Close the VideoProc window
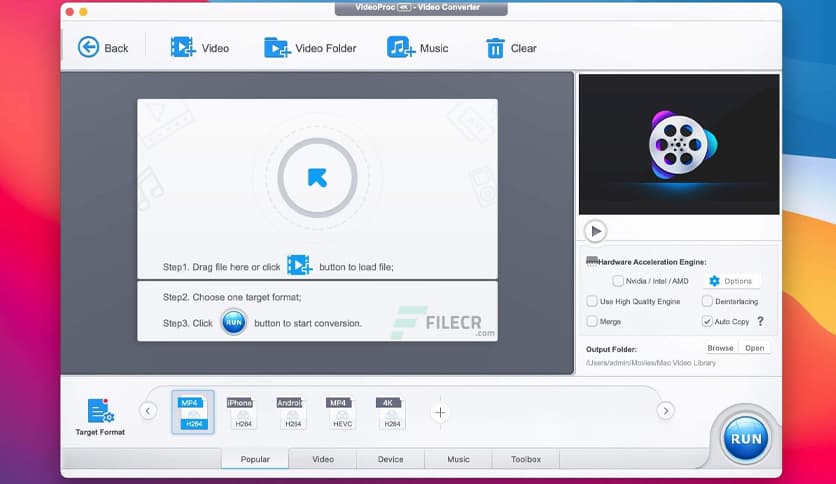836x484 pixels. (70, 12)
